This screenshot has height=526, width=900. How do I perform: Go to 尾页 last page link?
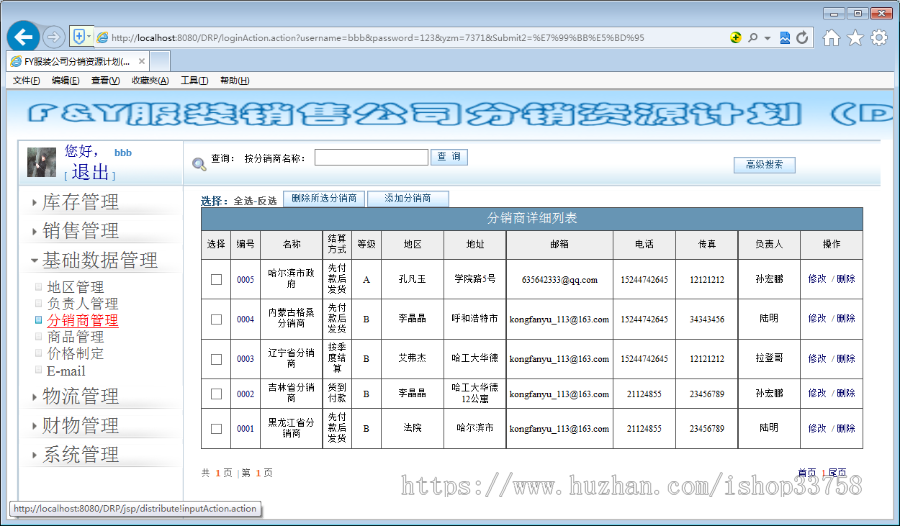[x=837, y=473]
